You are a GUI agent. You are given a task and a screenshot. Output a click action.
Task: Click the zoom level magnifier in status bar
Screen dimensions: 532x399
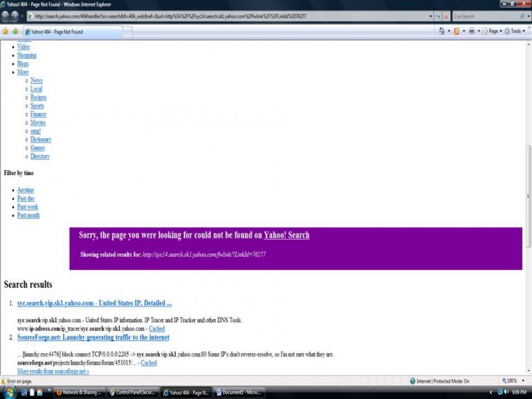(504, 381)
